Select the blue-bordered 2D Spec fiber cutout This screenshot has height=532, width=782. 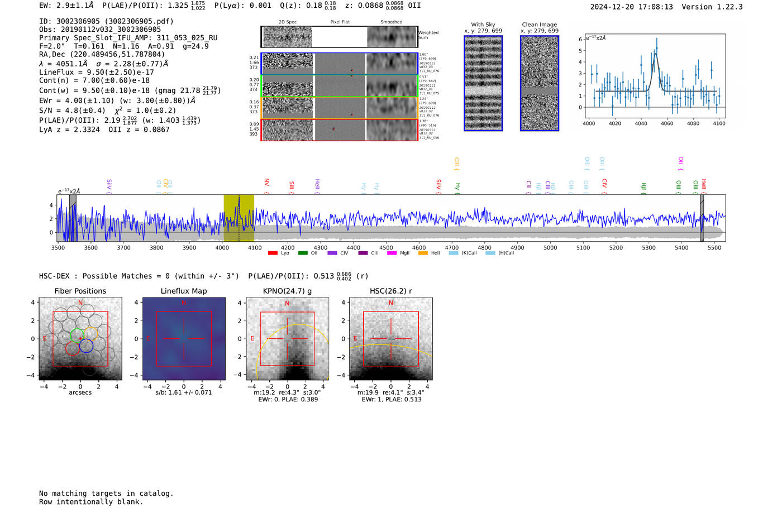288,64
